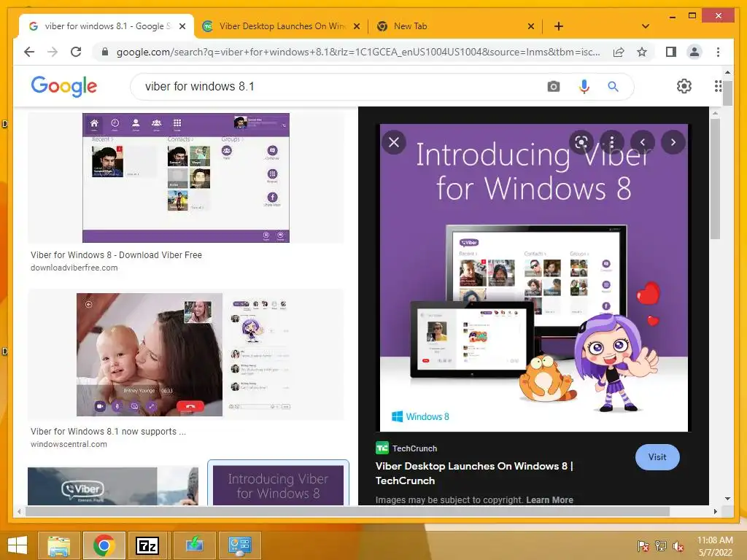Viewport: 747px width, 560px height.
Task: Click the horizontal scrollbar at page bottom
Action: point(347,511)
